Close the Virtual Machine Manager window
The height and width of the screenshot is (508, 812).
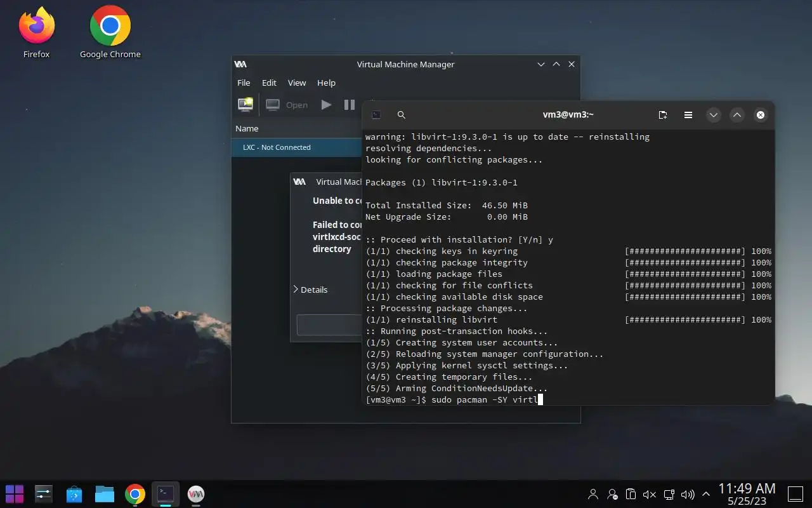572,64
